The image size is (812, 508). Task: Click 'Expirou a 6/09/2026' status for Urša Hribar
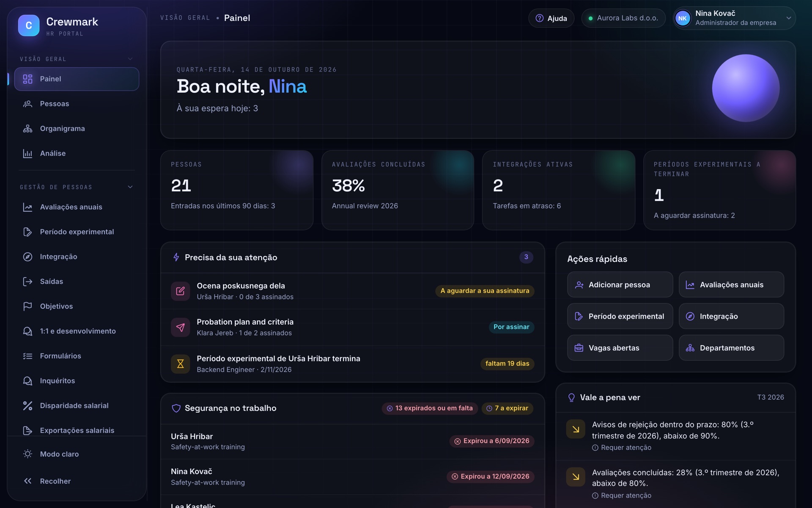pyautogui.click(x=492, y=441)
